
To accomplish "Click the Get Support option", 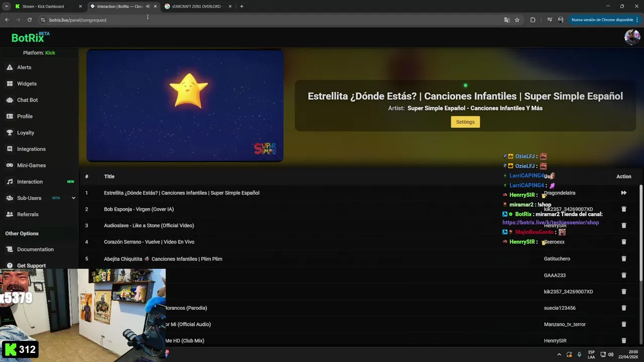I will pos(31,265).
